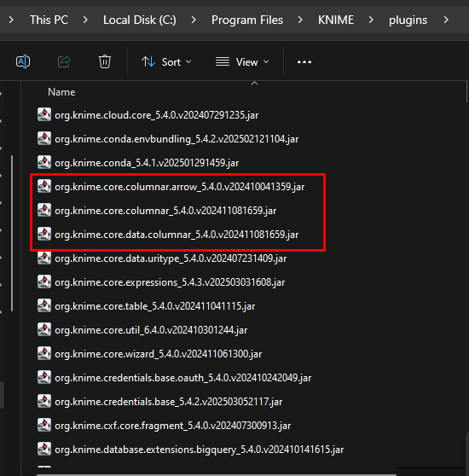The image size is (469, 476).
Task: Click jar icon of org.knime.conda.envbundling file
Action: pos(44,138)
